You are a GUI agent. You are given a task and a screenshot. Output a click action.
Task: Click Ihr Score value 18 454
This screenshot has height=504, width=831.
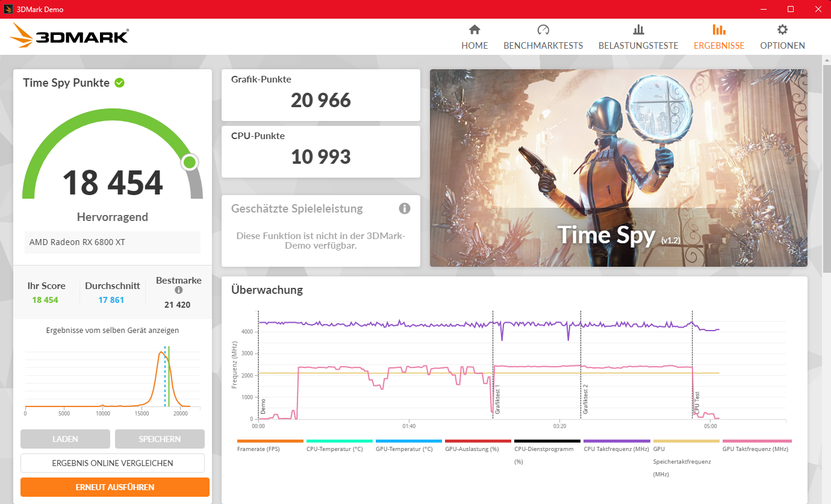[x=45, y=300]
